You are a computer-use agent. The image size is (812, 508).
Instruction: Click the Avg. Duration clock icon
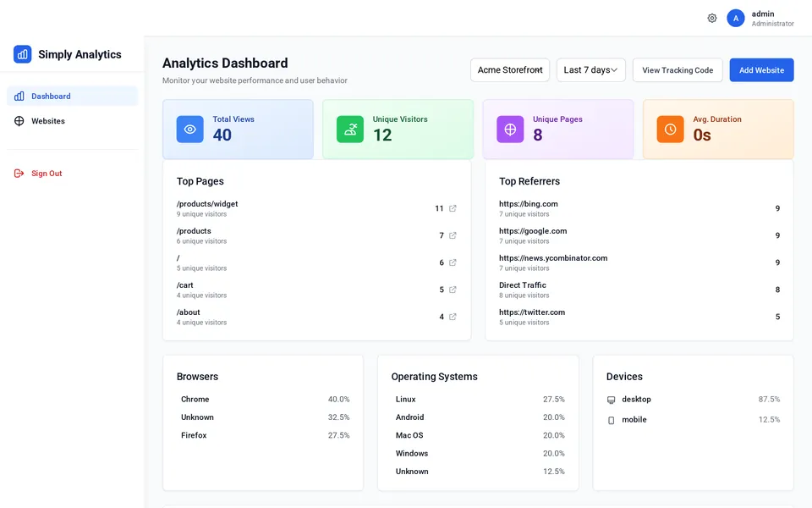pos(670,129)
